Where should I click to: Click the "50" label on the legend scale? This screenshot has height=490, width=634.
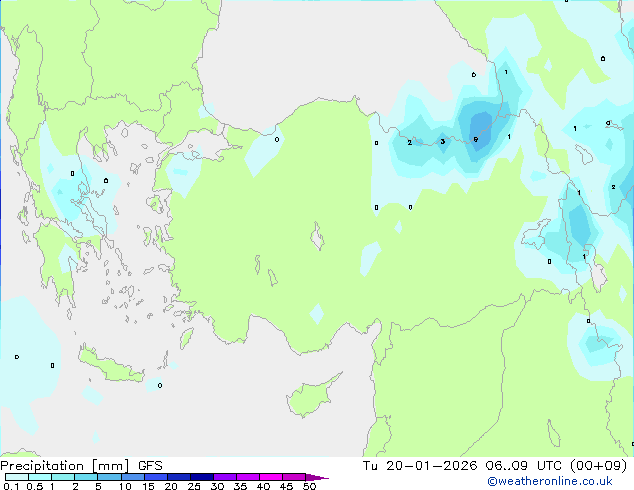point(309,486)
